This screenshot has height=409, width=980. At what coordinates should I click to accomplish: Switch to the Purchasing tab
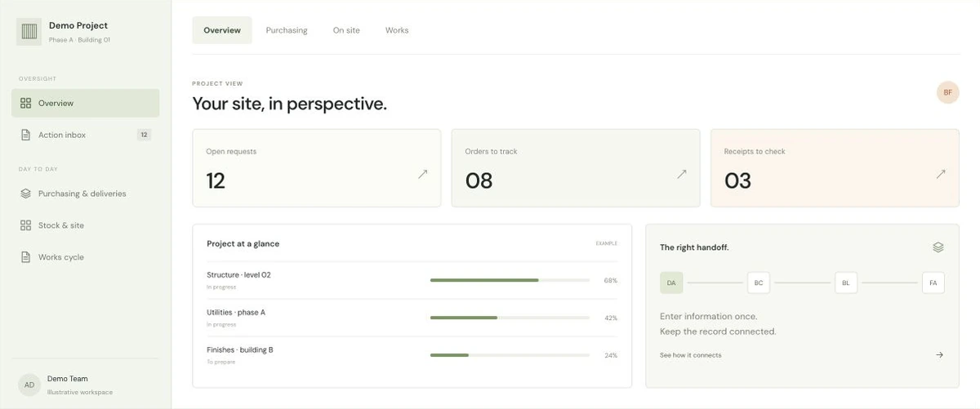pos(287,30)
